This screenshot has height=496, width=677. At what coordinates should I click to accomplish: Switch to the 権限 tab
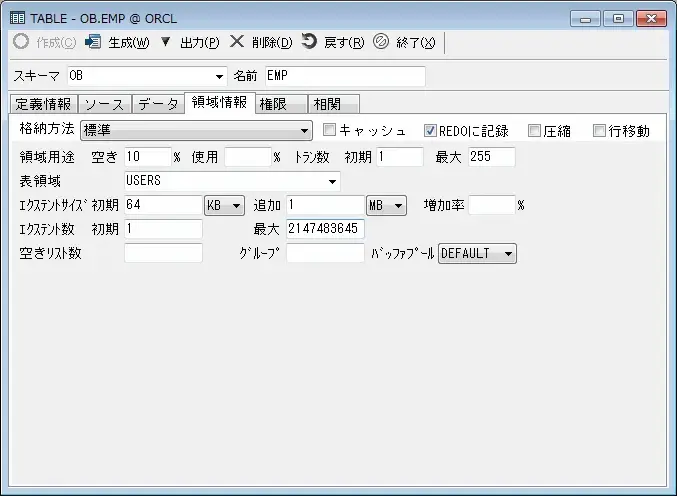[x=281, y=104]
